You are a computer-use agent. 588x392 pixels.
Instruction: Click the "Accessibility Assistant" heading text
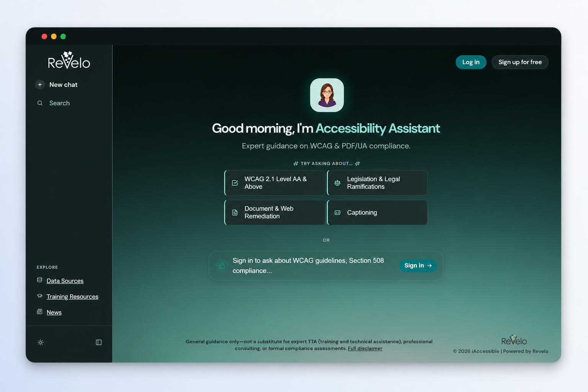pos(377,128)
